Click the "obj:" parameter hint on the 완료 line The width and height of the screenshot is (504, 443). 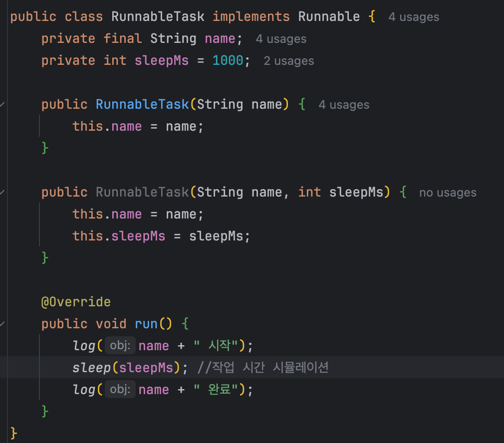point(120,389)
